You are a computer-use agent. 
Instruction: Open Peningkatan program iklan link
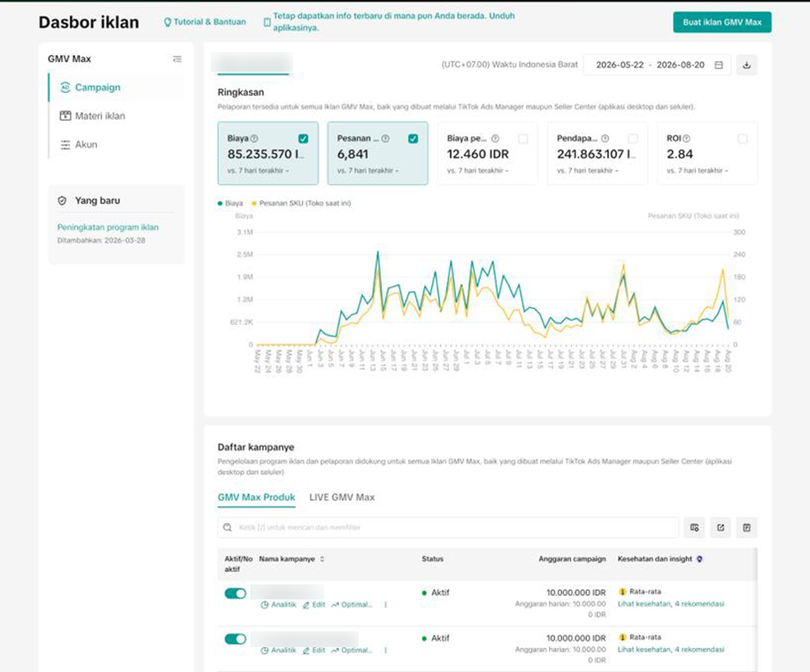click(108, 228)
